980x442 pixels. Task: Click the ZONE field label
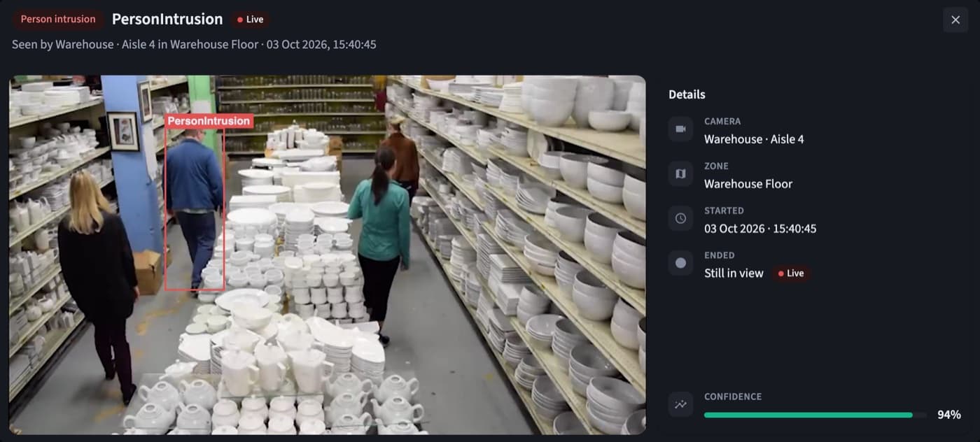(x=716, y=166)
